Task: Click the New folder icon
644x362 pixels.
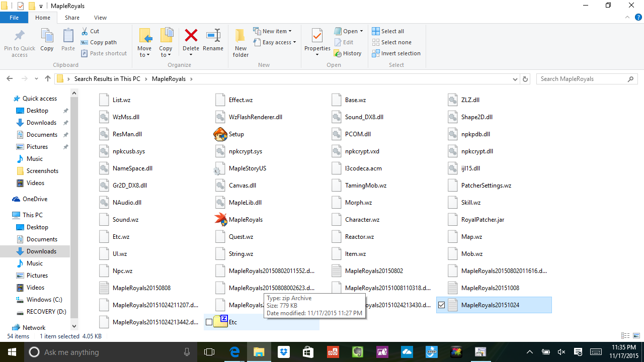Action: 240,42
